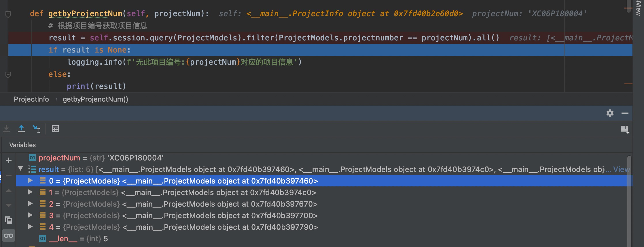The image size is (644, 247).
Task: Click the blue Step Out arrow icon
Action: 21,129
